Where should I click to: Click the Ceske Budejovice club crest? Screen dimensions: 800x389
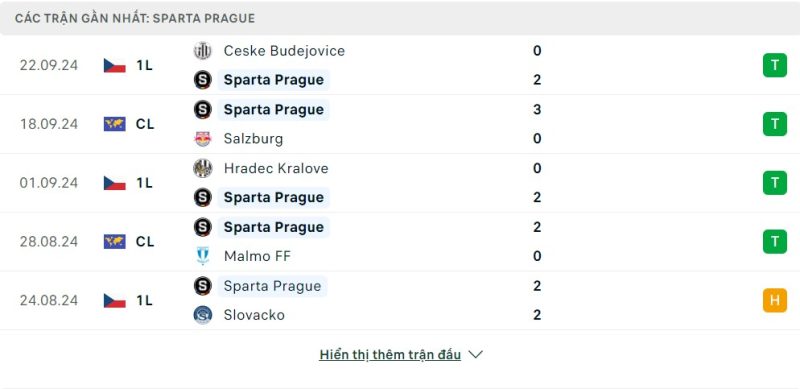pyautogui.click(x=203, y=51)
